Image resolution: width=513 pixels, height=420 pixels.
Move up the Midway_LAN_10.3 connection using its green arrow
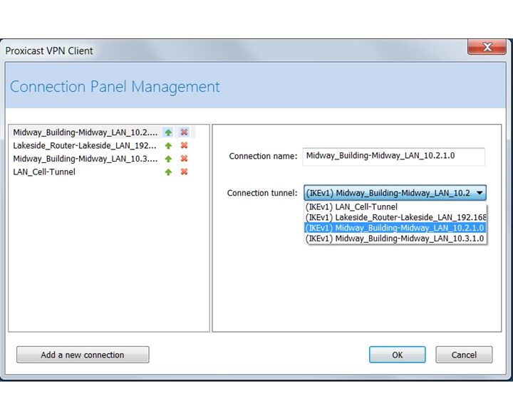pyautogui.click(x=168, y=159)
